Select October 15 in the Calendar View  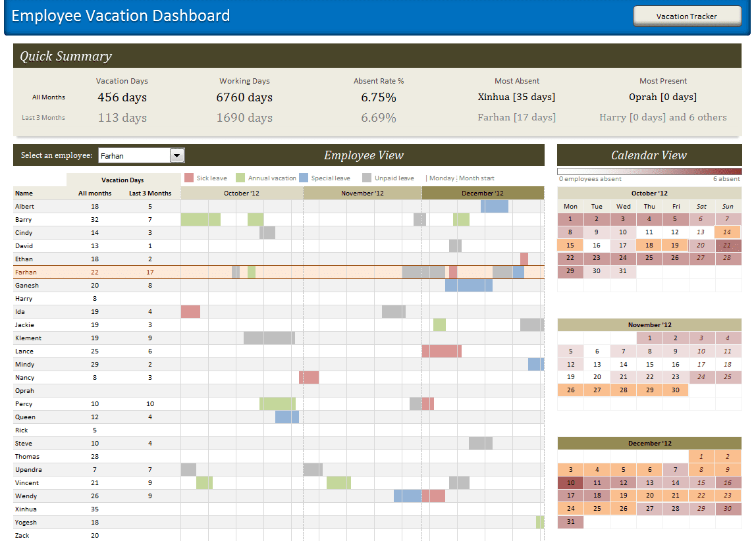(570, 245)
